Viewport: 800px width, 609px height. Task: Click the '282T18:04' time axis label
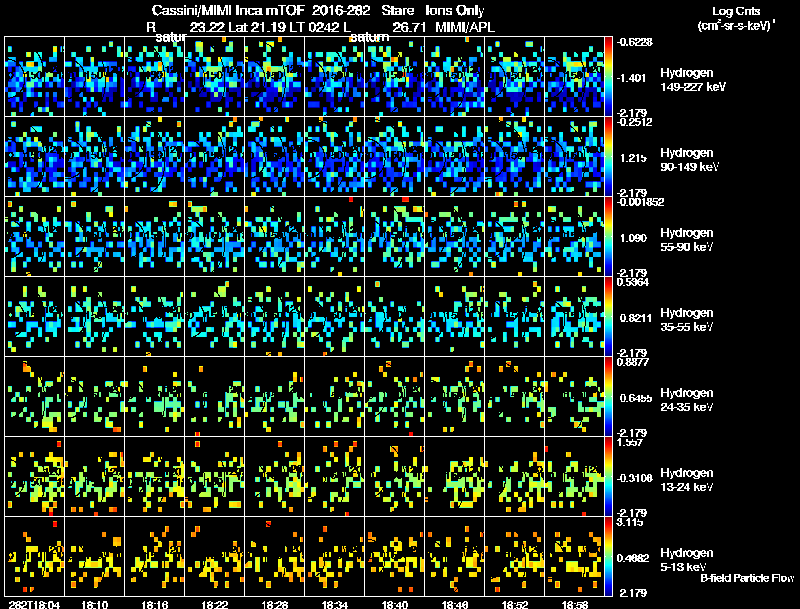coord(34,604)
